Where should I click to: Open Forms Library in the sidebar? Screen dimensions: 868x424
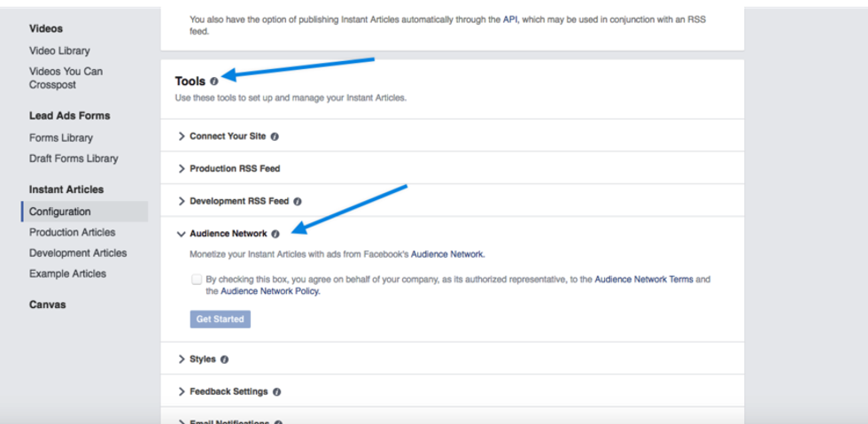tap(61, 138)
